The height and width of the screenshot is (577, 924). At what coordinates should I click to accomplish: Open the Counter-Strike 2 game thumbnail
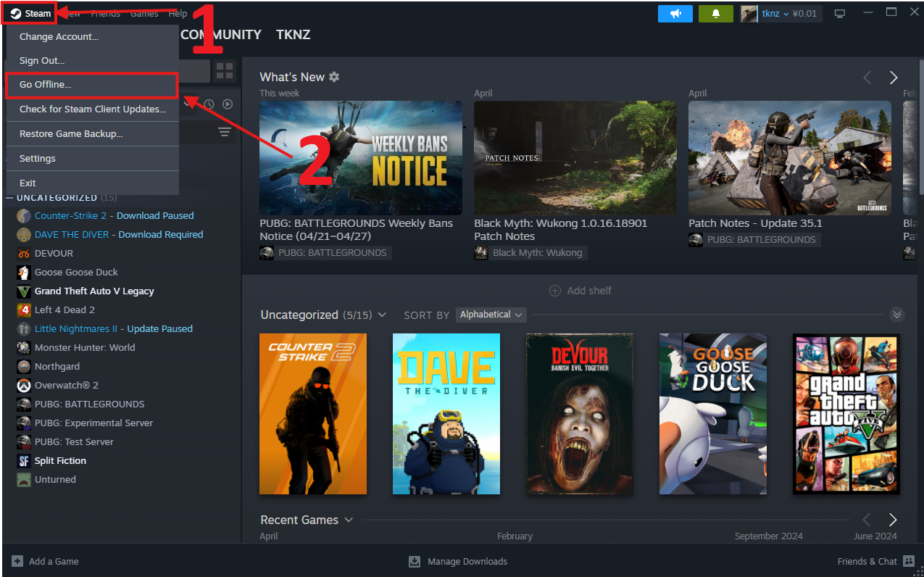312,414
